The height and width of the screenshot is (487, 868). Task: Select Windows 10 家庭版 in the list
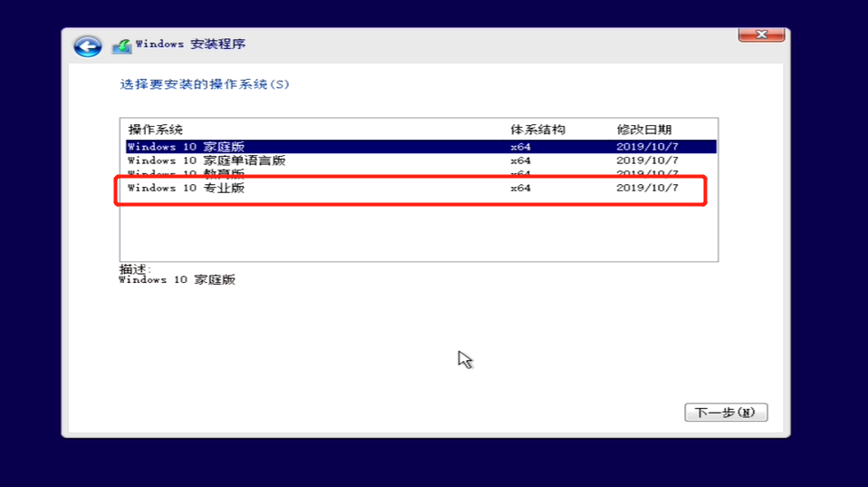(x=420, y=146)
